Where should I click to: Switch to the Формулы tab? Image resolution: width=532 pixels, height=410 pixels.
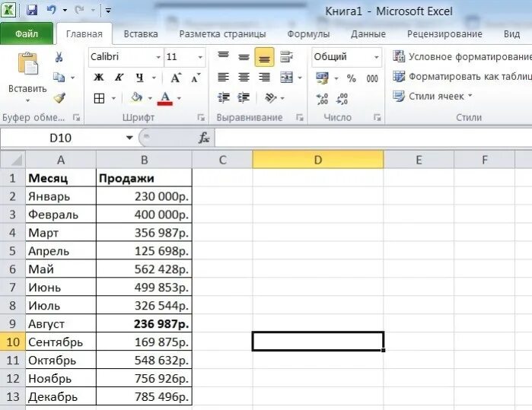[308, 34]
